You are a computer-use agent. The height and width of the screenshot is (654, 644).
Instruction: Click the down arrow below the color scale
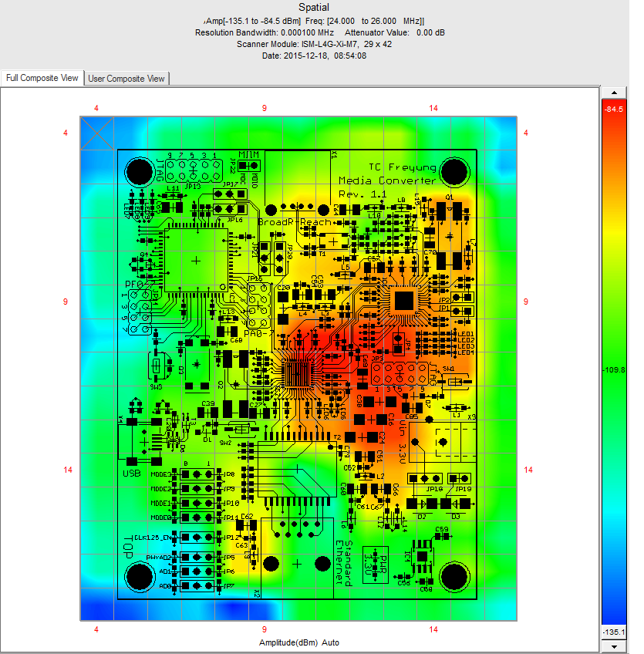[615, 646]
